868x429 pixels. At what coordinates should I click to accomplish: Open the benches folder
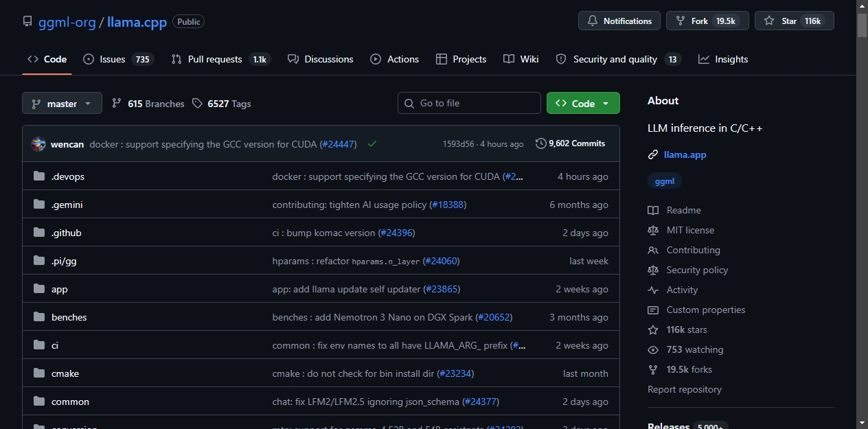click(x=69, y=317)
